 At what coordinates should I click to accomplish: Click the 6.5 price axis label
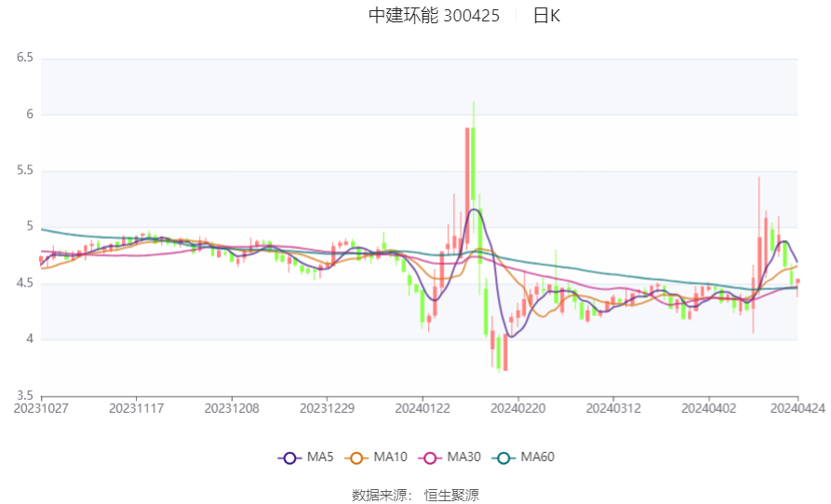click(25, 57)
